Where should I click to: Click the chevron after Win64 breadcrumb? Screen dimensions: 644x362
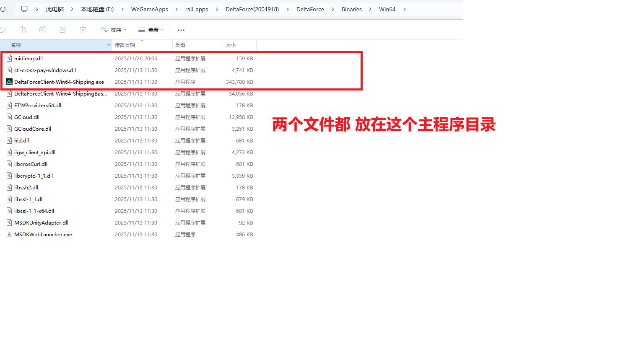pos(404,9)
